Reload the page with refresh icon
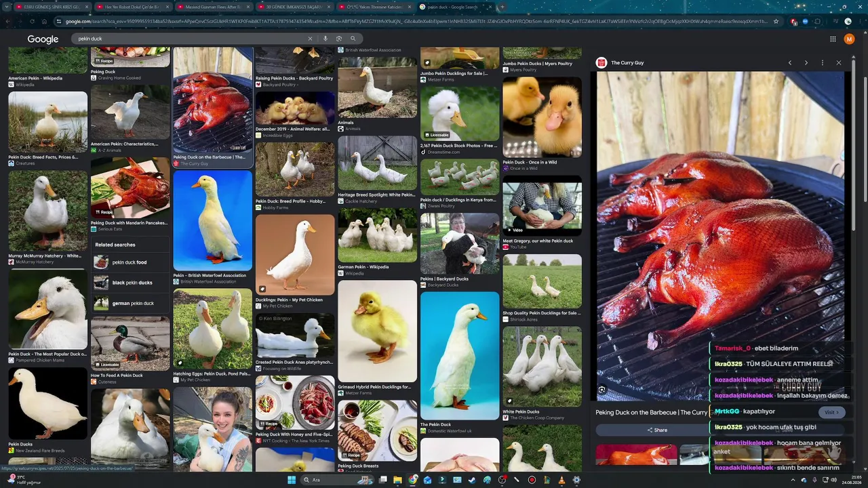This screenshot has width=868, height=488. click(32, 21)
